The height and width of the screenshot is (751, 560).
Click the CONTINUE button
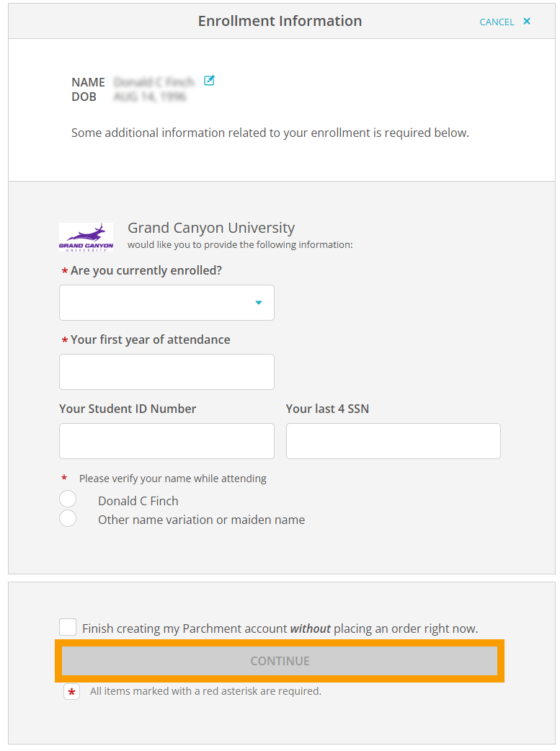coord(280,661)
